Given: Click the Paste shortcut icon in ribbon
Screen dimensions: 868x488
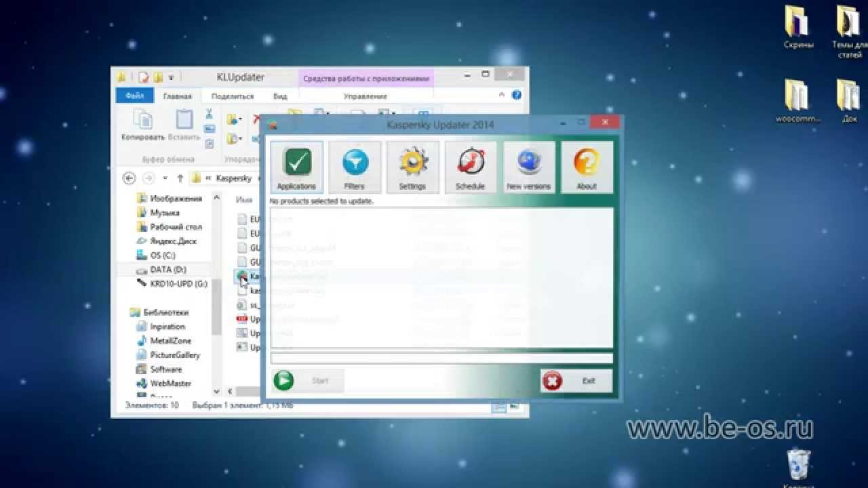Looking at the screenshot, I should tap(210, 144).
